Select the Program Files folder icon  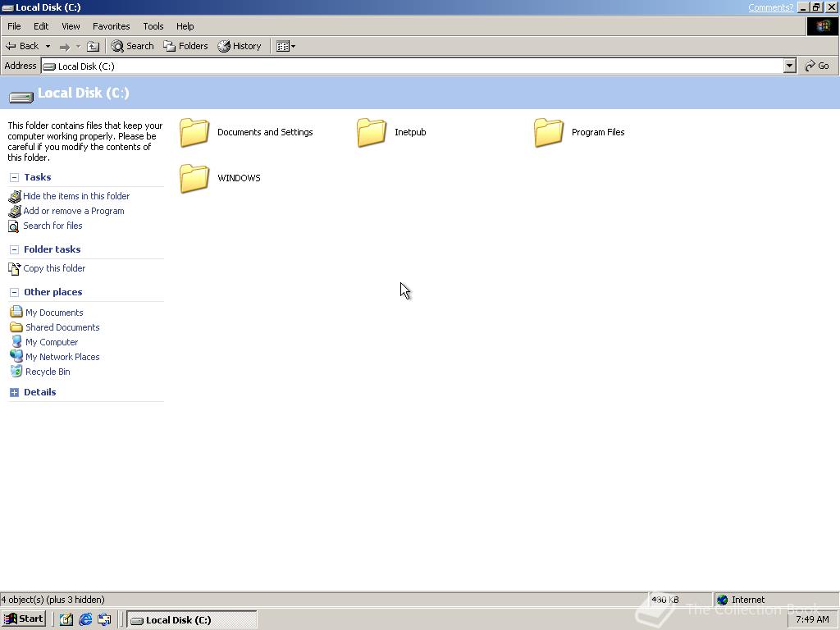coord(549,132)
